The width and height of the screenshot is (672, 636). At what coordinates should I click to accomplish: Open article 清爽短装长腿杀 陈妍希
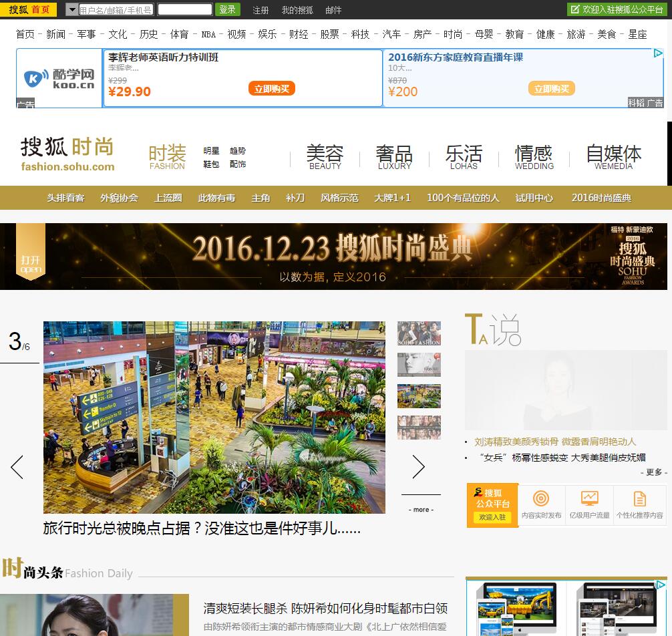point(325,609)
